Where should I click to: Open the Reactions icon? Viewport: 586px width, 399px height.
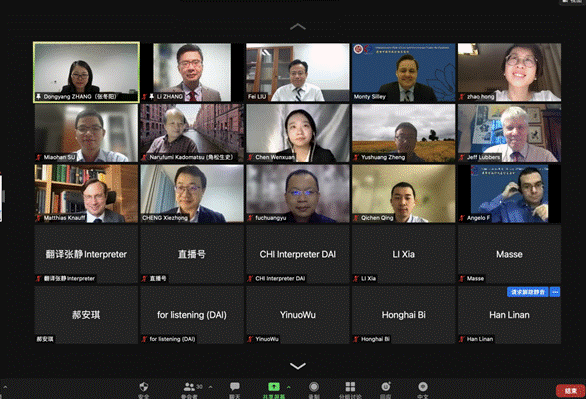pyautogui.click(x=386, y=387)
